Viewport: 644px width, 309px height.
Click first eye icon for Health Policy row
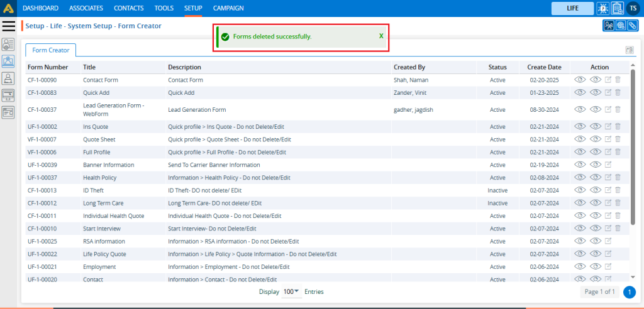pyautogui.click(x=580, y=177)
